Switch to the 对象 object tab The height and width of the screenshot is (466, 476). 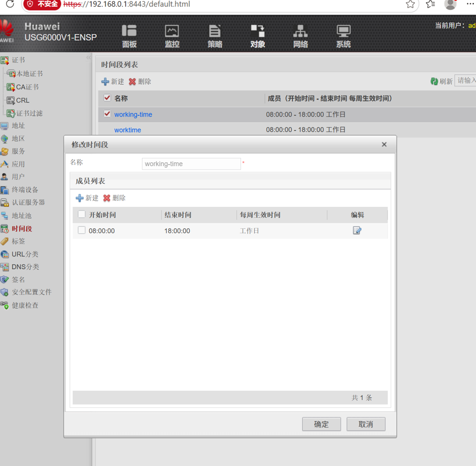[258, 36]
